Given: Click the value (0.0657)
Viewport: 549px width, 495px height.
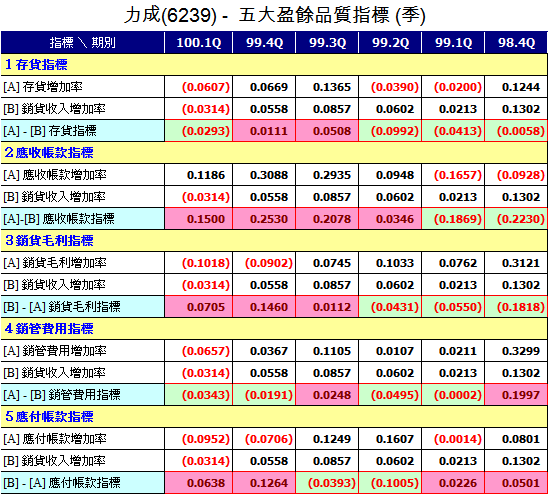Looking at the screenshot, I should click(x=206, y=351).
